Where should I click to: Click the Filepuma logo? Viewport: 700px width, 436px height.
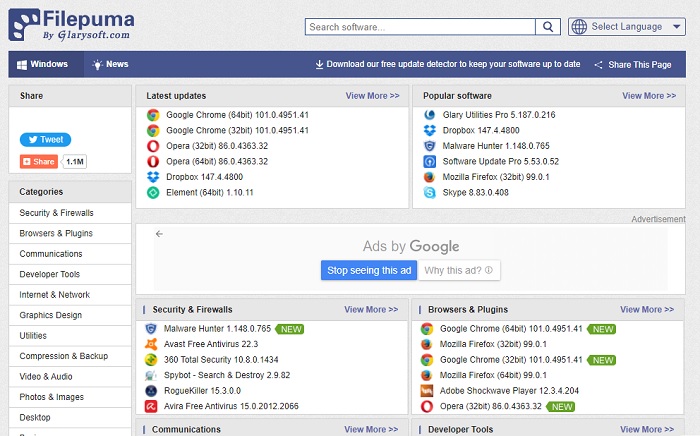[71, 25]
